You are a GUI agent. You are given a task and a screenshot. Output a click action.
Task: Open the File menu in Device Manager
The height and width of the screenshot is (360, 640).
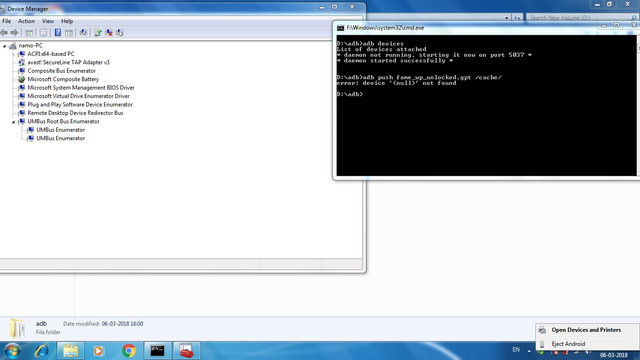point(7,21)
